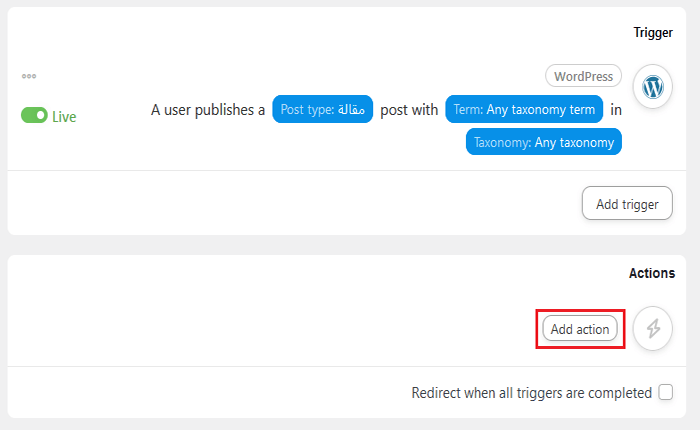Open the Post type token selector
This screenshot has height=430, width=700.
[x=322, y=110]
